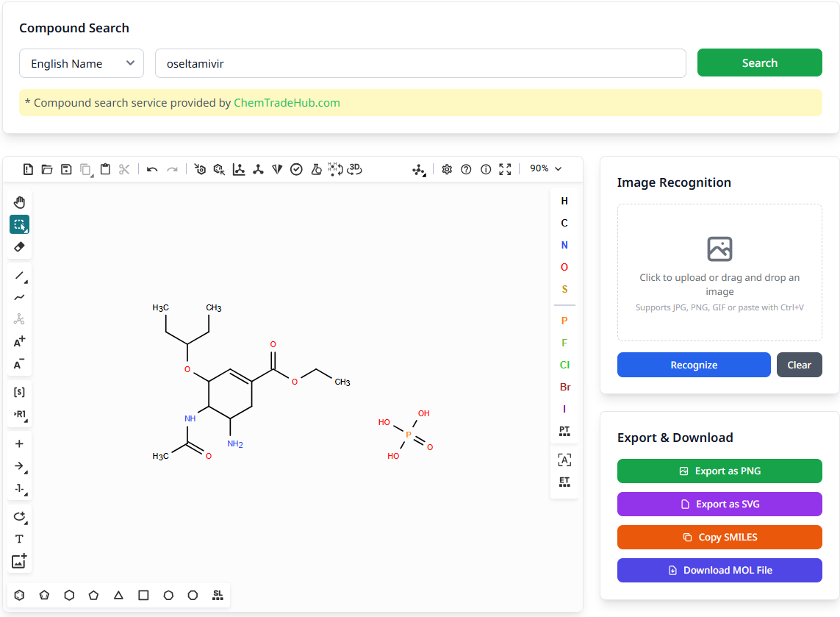This screenshot has height=617, width=840.
Task: Select Sulfur atom S
Action: pyautogui.click(x=564, y=289)
